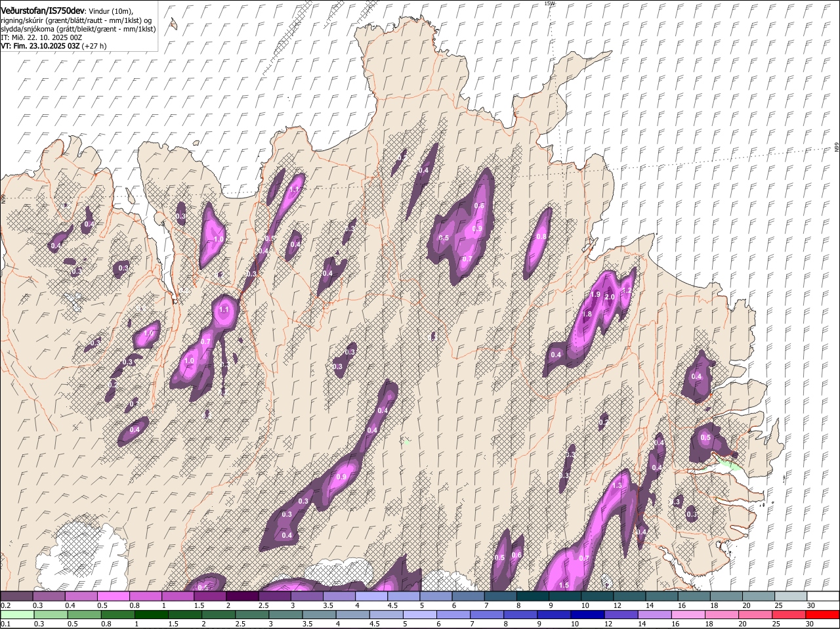The image size is (840, 629).
Task: Pick the pale green swatch starting at 0.1
Action: tap(17, 615)
